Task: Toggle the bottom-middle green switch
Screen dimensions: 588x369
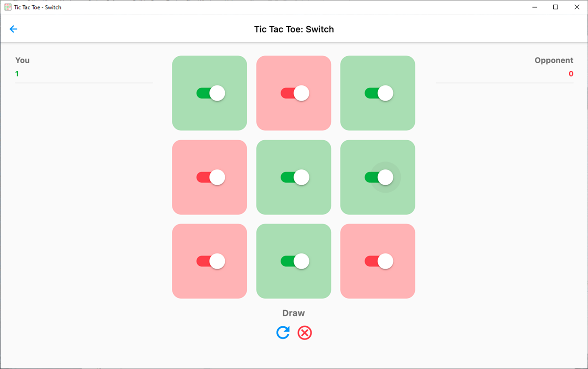Action: coord(293,261)
